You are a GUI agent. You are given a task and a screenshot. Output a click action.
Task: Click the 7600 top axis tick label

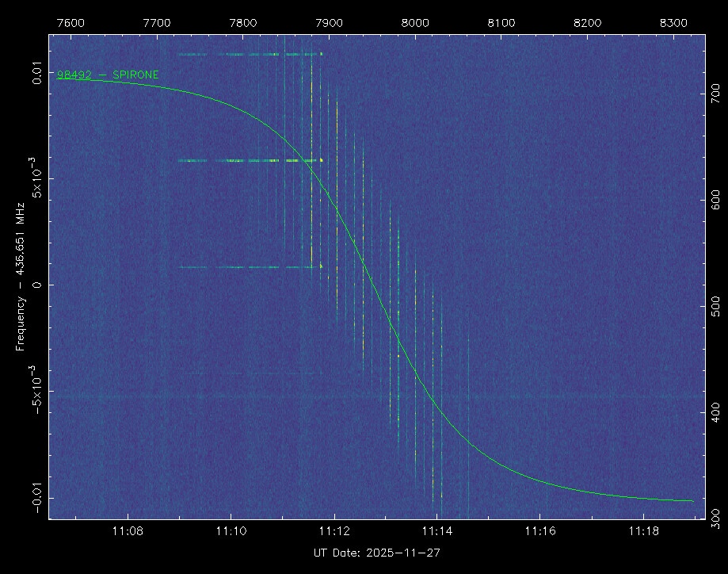click(x=71, y=23)
